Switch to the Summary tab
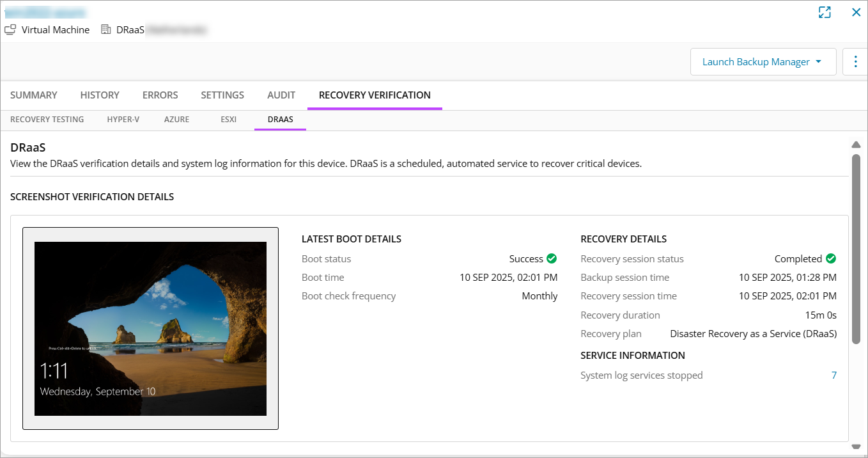This screenshot has width=868, height=458. tap(34, 95)
